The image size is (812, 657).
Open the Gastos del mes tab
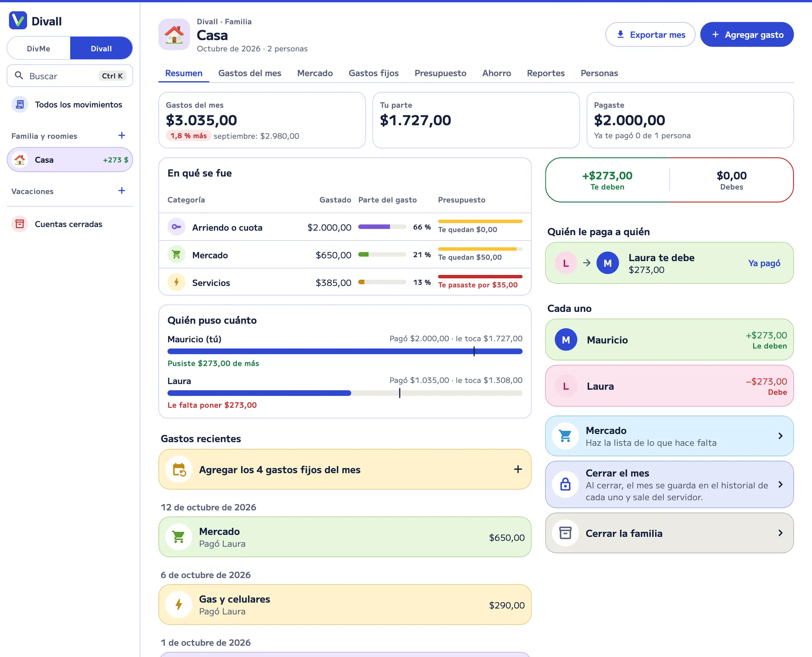tap(250, 73)
